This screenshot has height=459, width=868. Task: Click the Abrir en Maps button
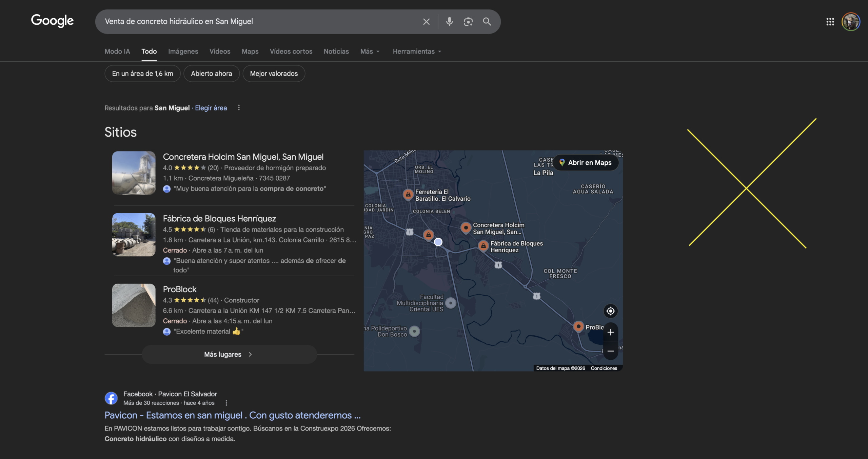586,163
